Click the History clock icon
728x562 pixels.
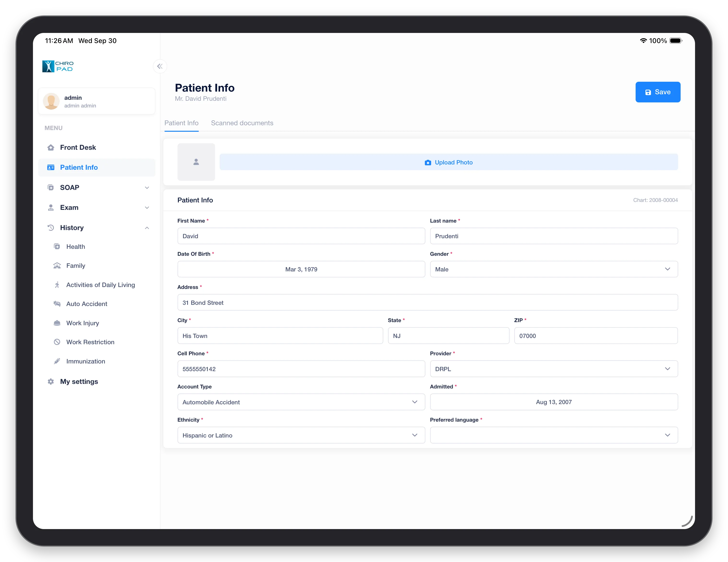pyautogui.click(x=51, y=228)
